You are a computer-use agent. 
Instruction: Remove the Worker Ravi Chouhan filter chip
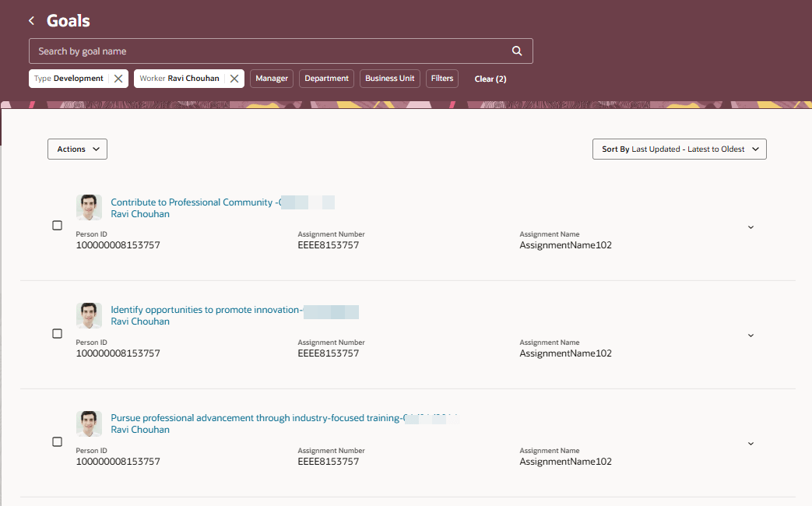point(234,78)
